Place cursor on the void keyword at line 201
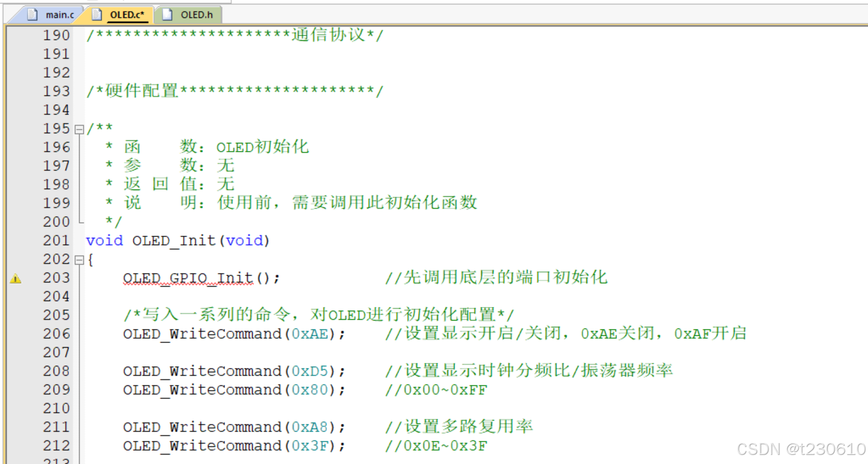The height and width of the screenshot is (464, 868). point(104,240)
